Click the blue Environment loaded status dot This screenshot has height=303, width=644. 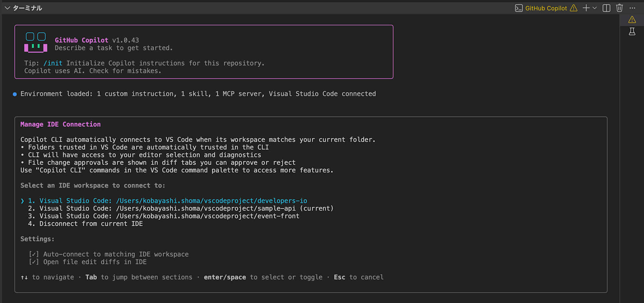(x=15, y=94)
